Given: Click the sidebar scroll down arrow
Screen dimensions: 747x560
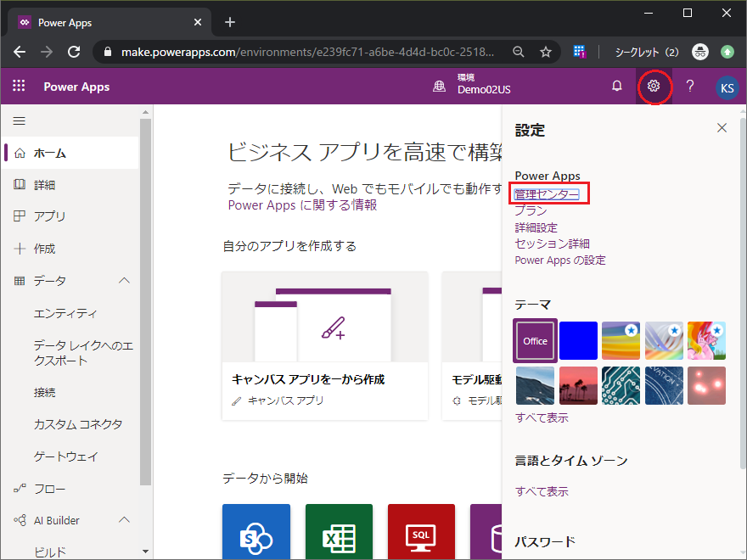Looking at the screenshot, I should pos(145,552).
